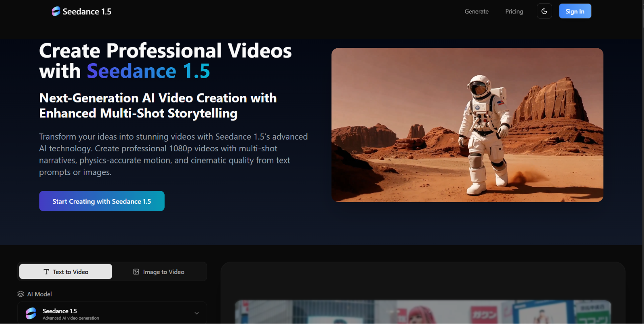The height and width of the screenshot is (324, 644).
Task: Go to Pricing in the top navigation
Action: click(514, 11)
